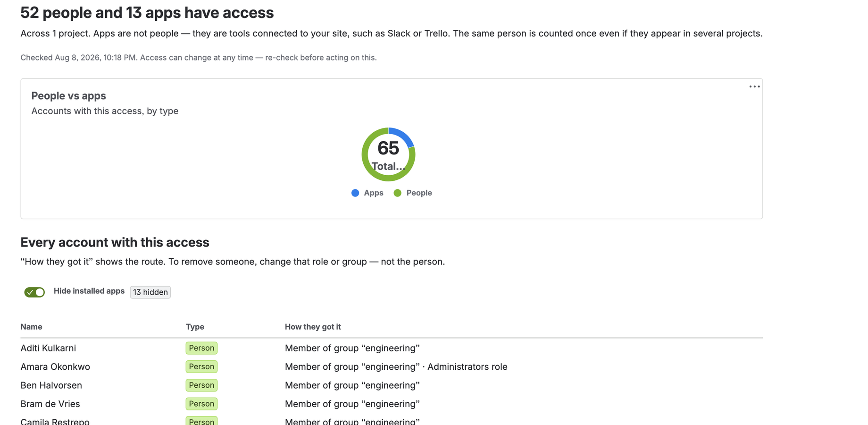Click the 65 total in donut center
Image resolution: width=868 pixels, height=425 pixels.
388,148
